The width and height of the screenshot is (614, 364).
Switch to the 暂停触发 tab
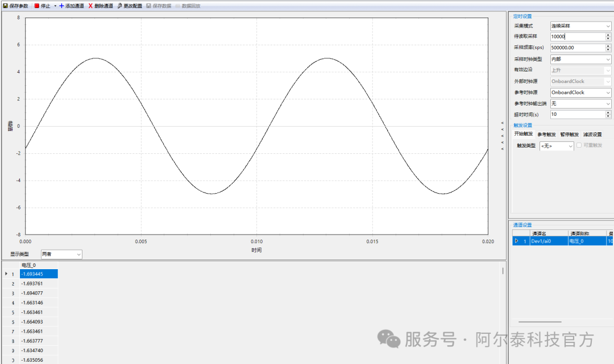pyautogui.click(x=569, y=135)
